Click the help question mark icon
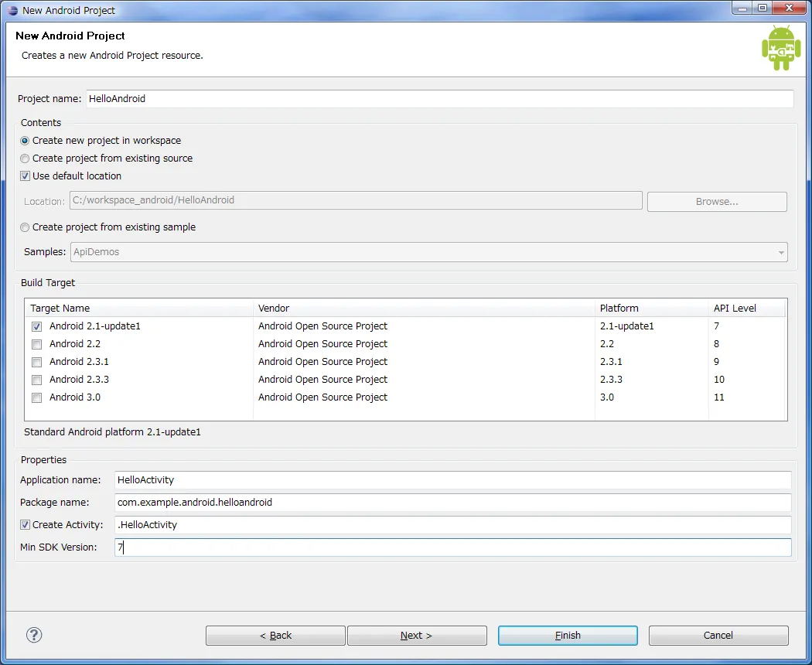The width and height of the screenshot is (812, 665). tap(34, 635)
